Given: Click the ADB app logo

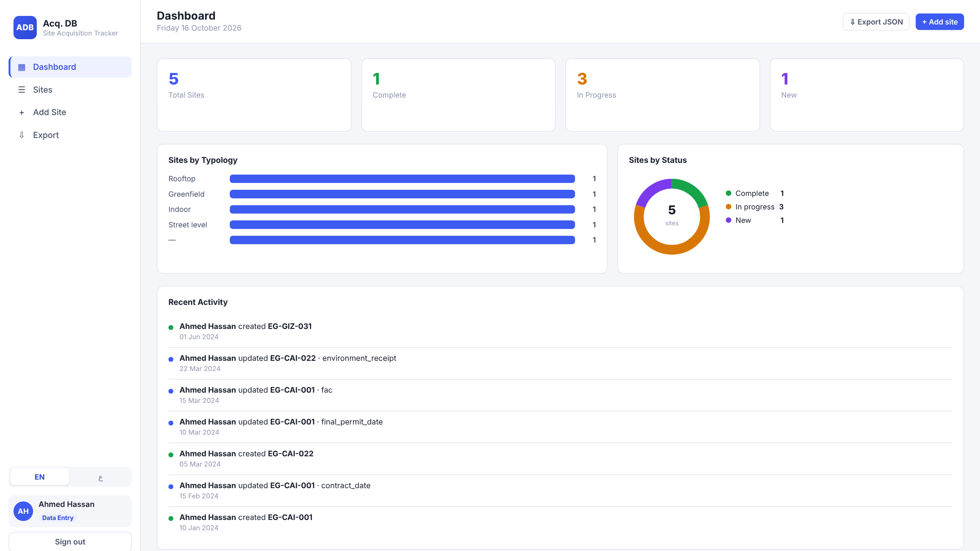Looking at the screenshot, I should point(25,27).
